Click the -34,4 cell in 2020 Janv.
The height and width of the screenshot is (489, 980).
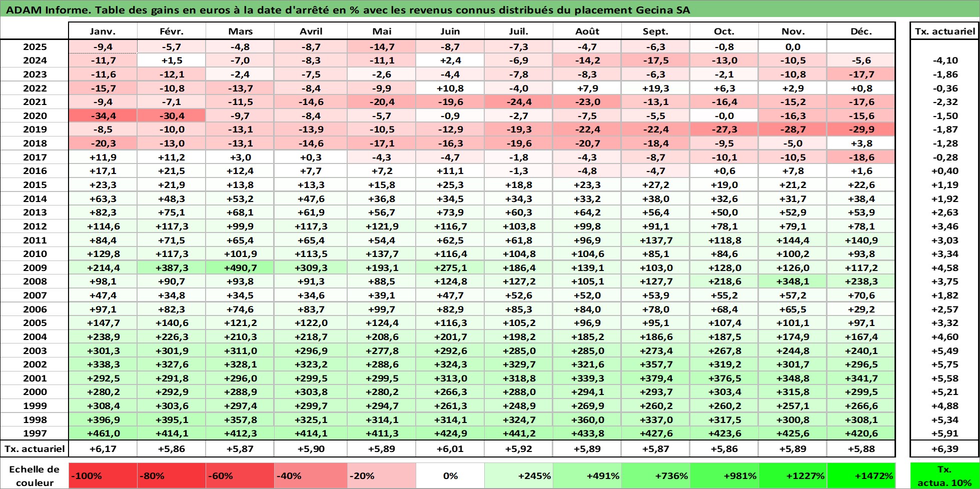[x=103, y=115]
